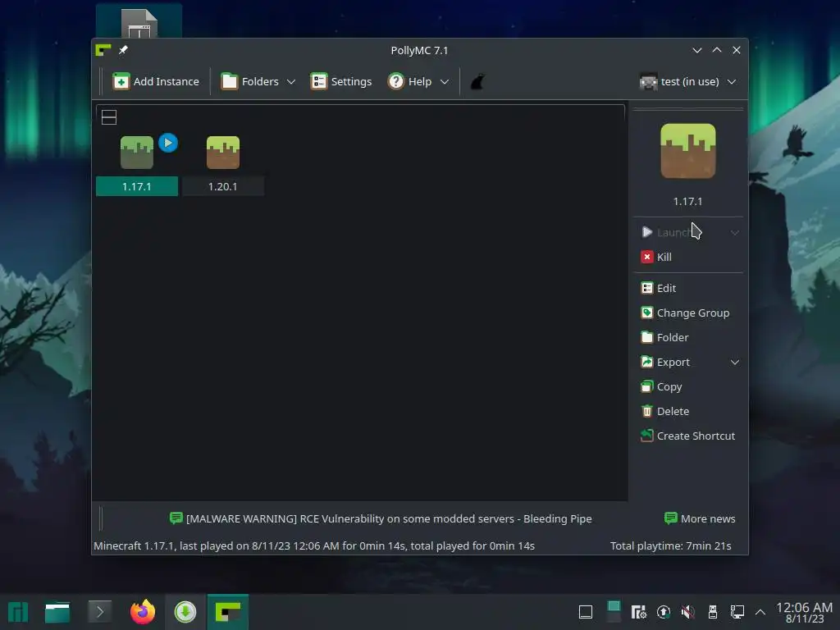Open the system settings tray icon
The width and height of the screenshot is (840, 630).
(x=638, y=612)
